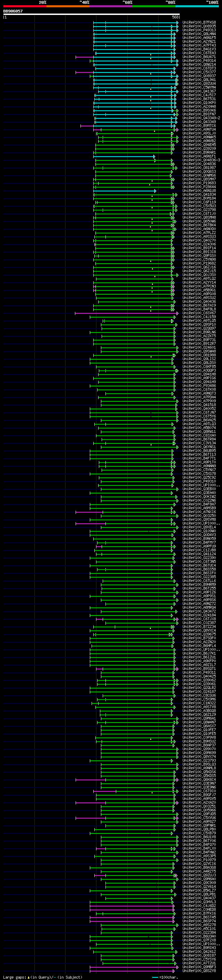The width and height of the screenshot is (222, 980).
Task: Open hit UniRef100_A2YNZ1
Action: click(199, 41)
